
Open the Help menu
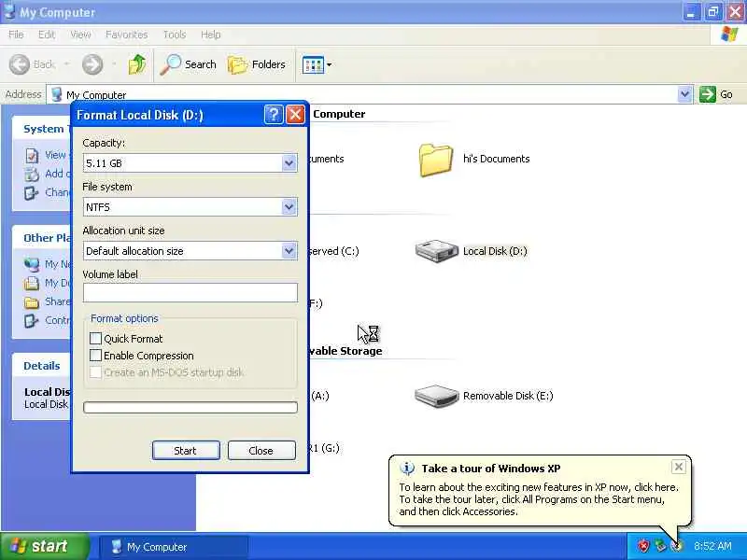coord(211,35)
